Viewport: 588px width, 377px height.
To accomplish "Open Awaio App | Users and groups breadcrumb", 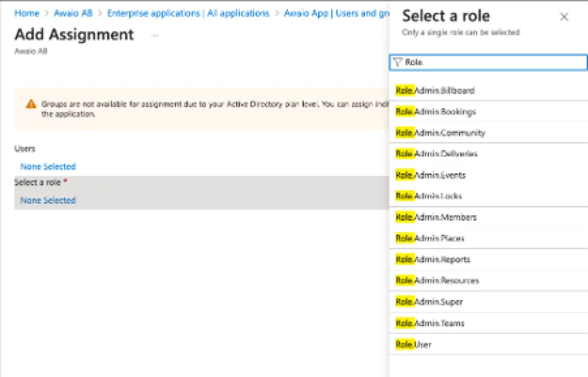I will 337,13.
